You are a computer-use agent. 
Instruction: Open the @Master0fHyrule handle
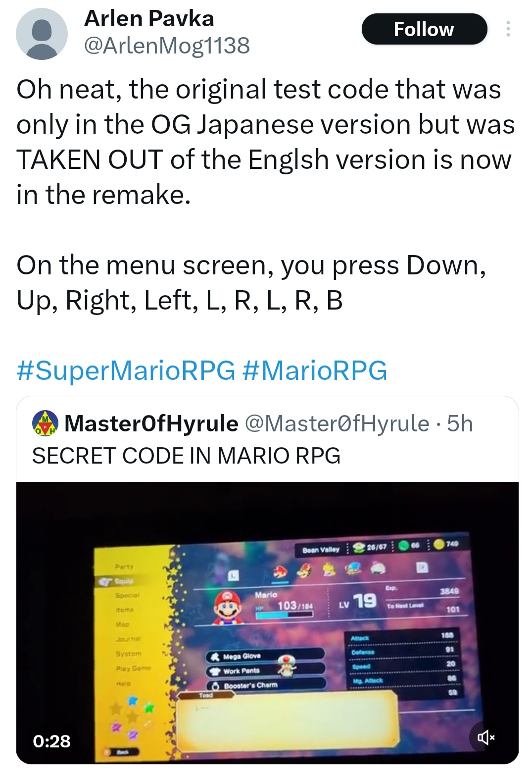click(x=337, y=423)
